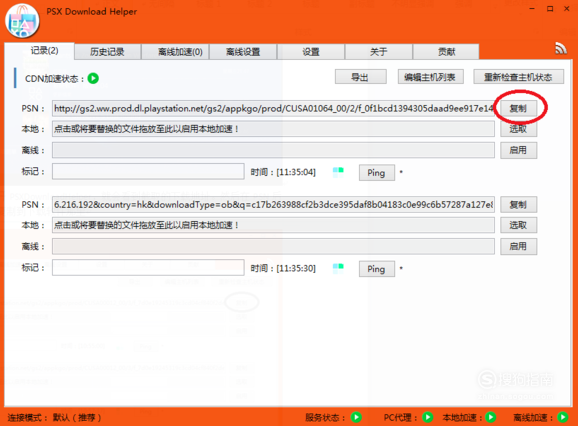Close the PSX Download Helper window
Viewport: 578px width, 426px height.
pyautogui.click(x=567, y=8)
